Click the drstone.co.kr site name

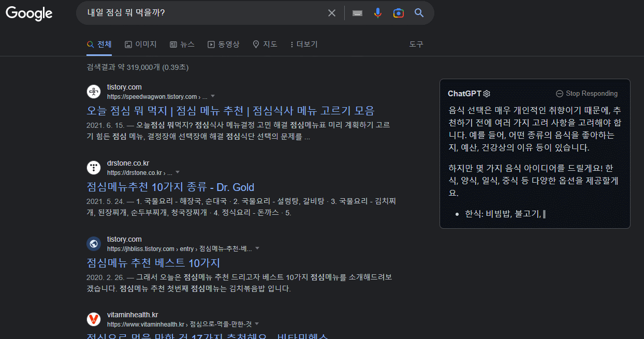coord(128,163)
